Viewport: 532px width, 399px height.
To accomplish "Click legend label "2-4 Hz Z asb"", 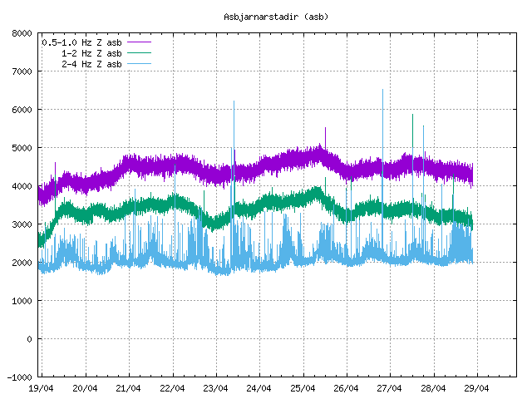I will [x=91, y=64].
